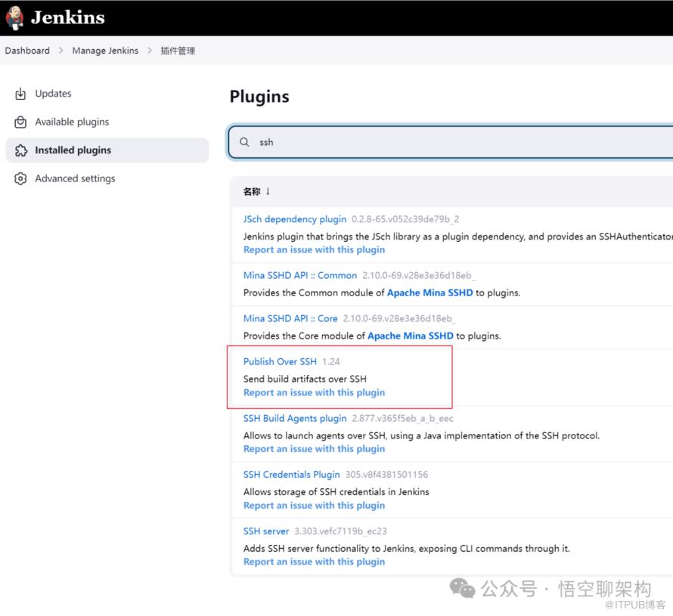Viewport: 673px width, 616px height.
Task: Open Manage Jenkins breadcrumb
Action: pos(105,51)
